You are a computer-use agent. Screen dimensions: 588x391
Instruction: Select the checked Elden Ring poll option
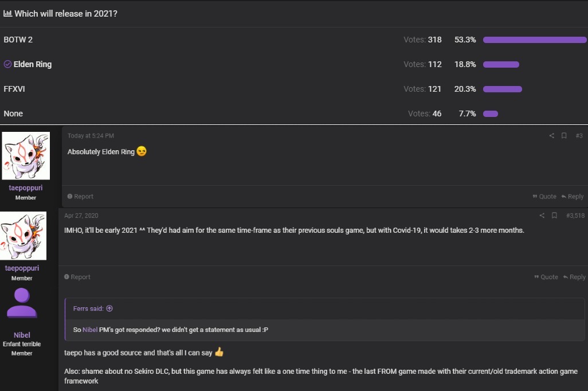point(28,64)
